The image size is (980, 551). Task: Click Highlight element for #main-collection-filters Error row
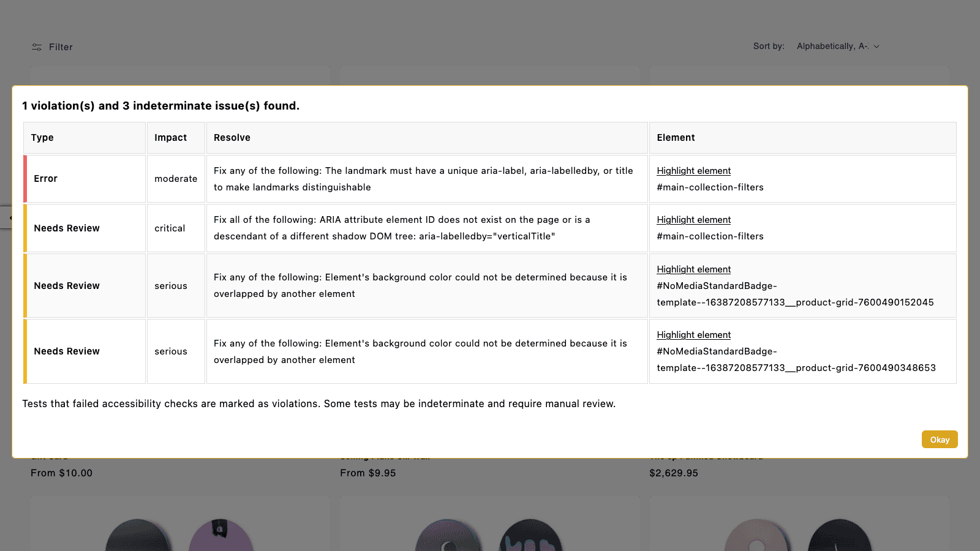click(x=693, y=170)
